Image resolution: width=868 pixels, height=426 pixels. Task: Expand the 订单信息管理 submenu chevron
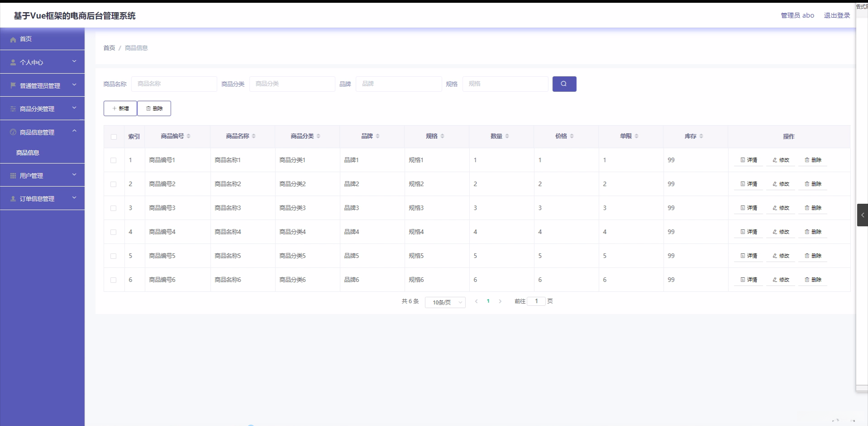point(75,198)
